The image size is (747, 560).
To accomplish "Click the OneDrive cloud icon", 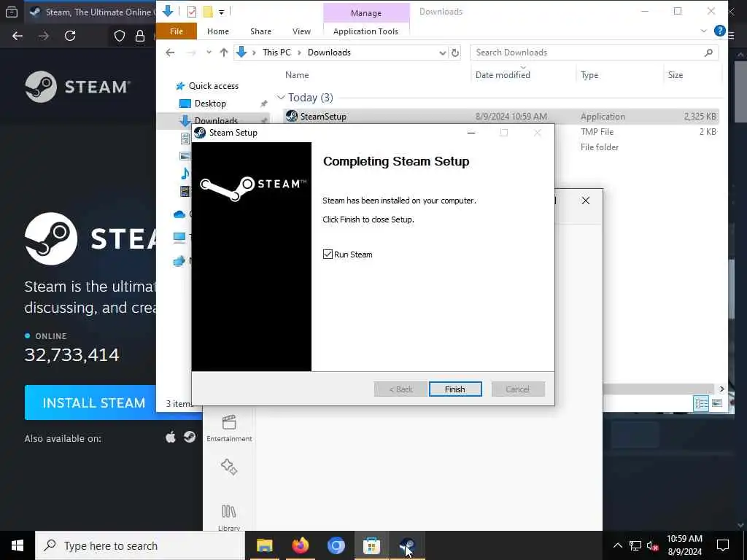I will coord(179,214).
